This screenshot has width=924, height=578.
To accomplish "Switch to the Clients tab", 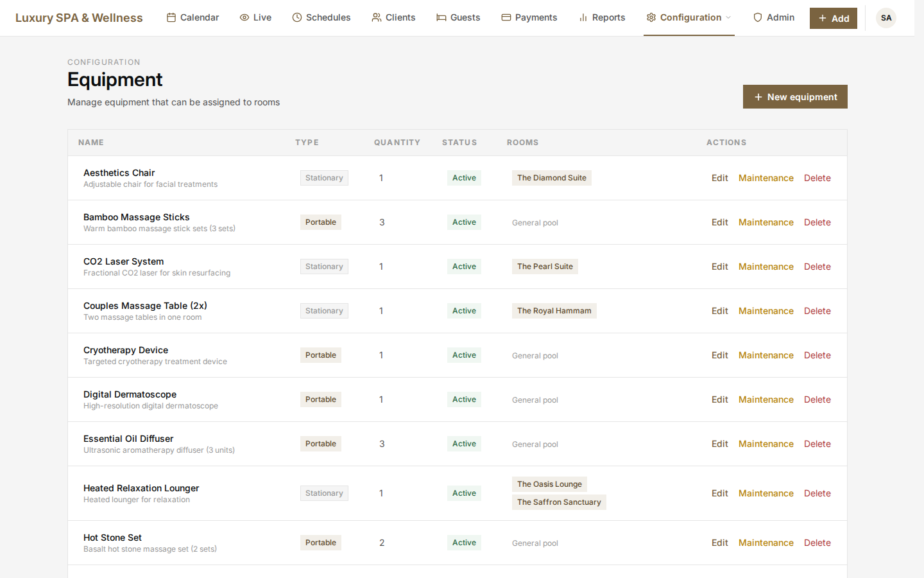I will 393,17.
